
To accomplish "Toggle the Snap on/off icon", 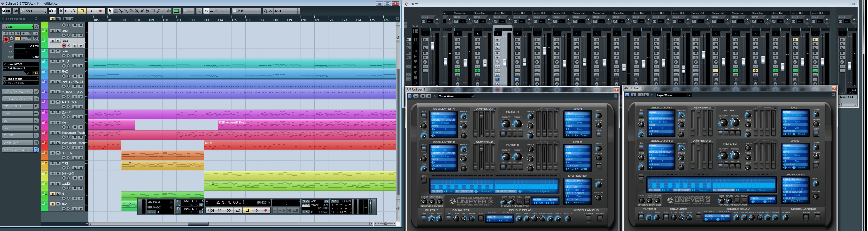I will pos(206,11).
